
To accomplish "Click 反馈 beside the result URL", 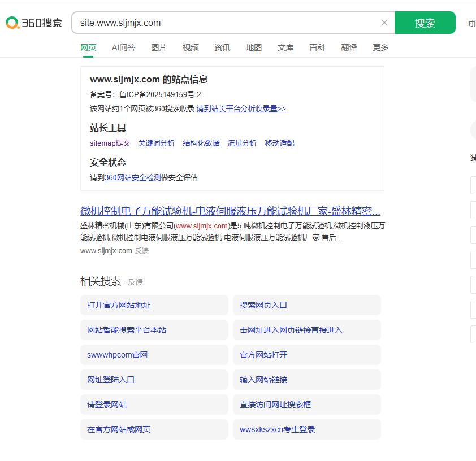I will pyautogui.click(x=142, y=251).
